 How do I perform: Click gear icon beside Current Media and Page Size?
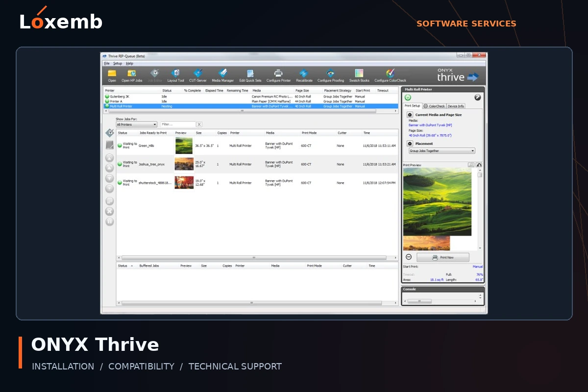pos(410,115)
